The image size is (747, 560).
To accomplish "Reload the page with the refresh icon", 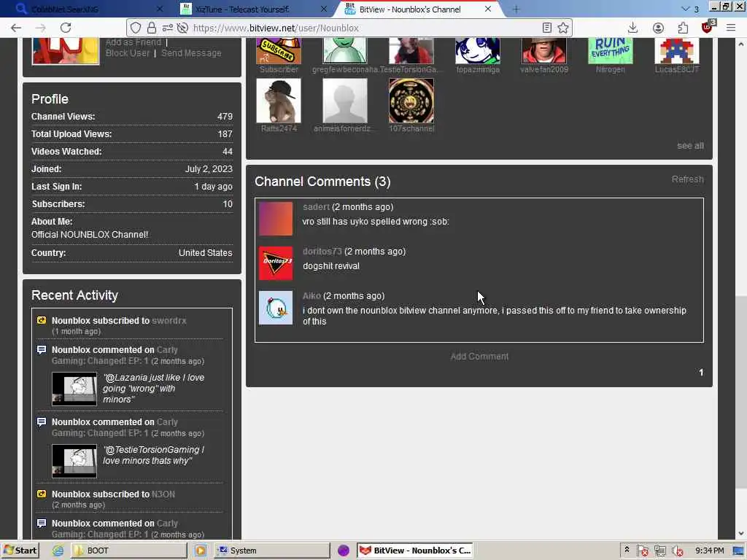I will (66, 28).
